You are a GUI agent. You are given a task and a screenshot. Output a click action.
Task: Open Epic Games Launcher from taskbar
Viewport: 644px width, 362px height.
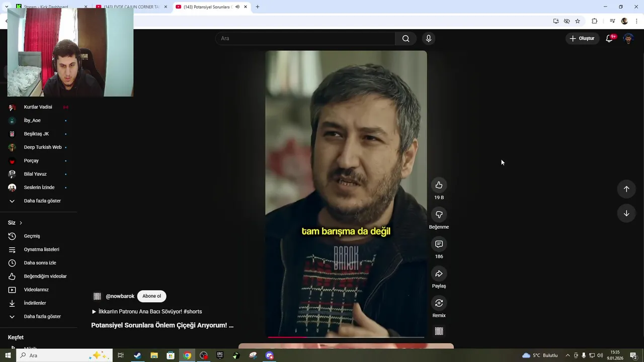(x=220, y=355)
